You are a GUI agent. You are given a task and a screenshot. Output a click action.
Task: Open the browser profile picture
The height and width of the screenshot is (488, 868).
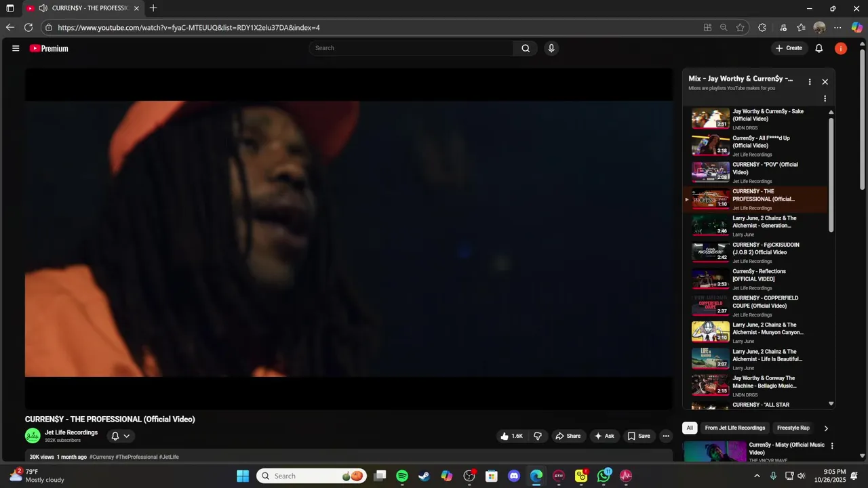pos(819,28)
